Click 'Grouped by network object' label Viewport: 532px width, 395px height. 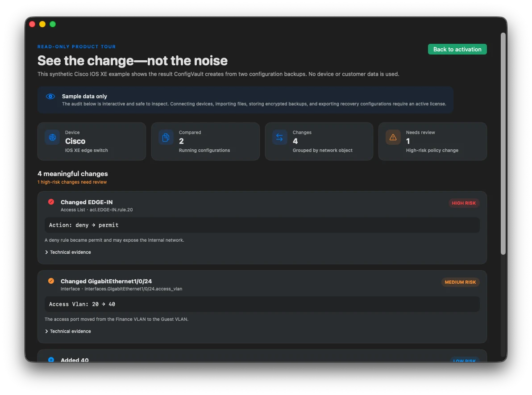[x=322, y=150]
